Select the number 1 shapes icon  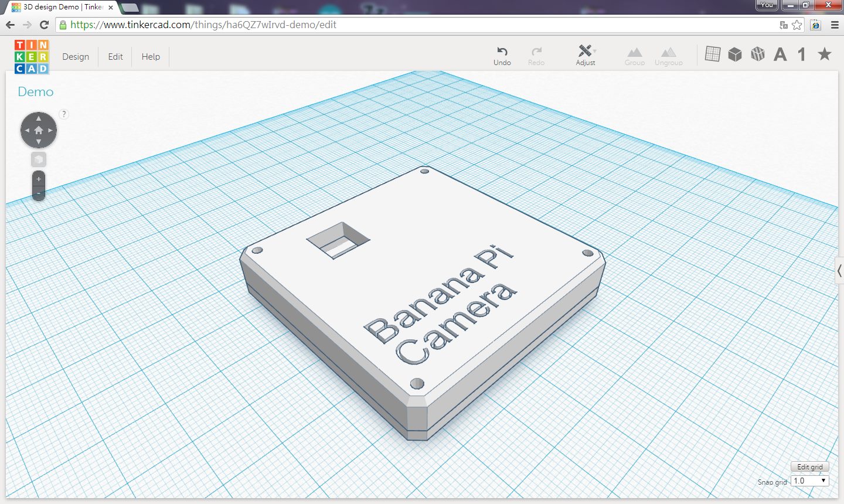[x=802, y=55]
